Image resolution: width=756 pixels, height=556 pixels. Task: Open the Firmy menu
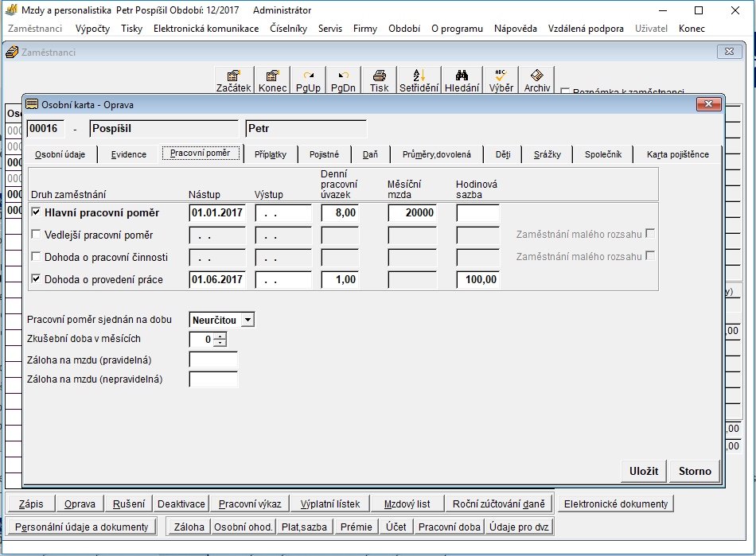365,29
